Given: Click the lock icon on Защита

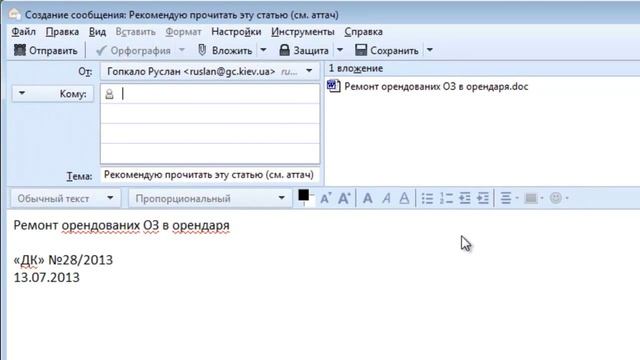Looking at the screenshot, I should [284, 50].
